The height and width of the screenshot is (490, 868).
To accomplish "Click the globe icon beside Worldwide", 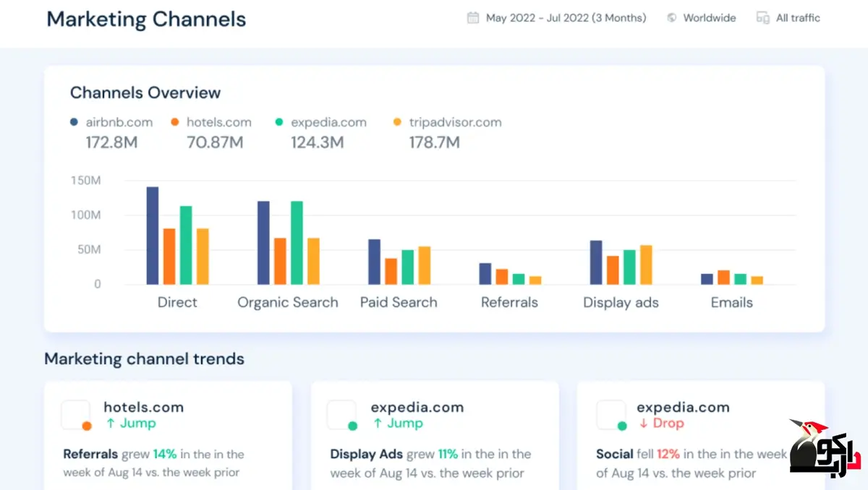I will tap(672, 18).
